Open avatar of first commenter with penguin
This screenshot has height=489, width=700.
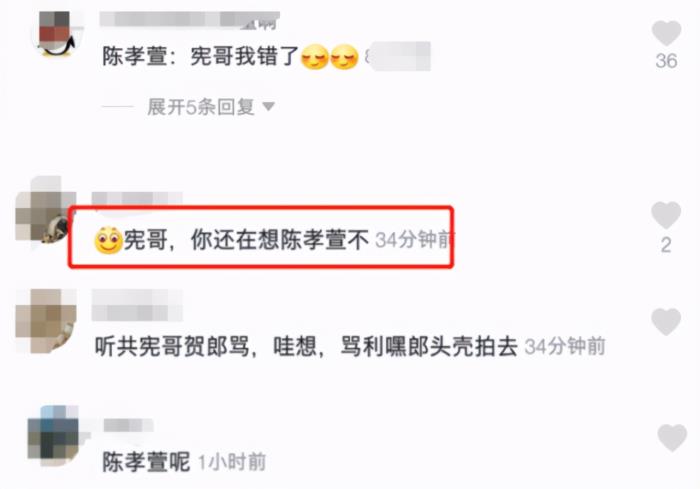(56, 33)
